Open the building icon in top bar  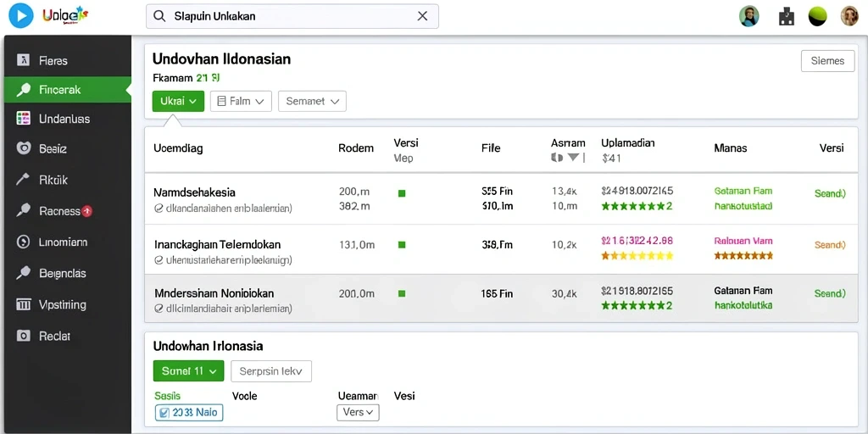click(786, 17)
